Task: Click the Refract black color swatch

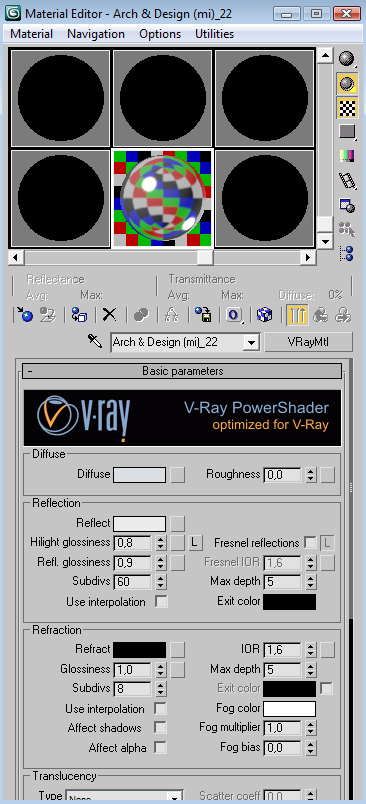Action: coord(139,650)
